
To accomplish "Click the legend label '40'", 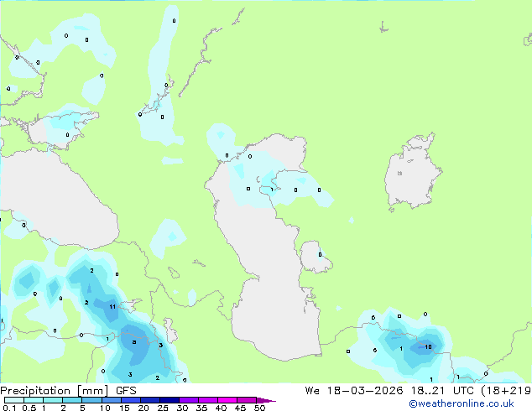I will (x=221, y=408).
